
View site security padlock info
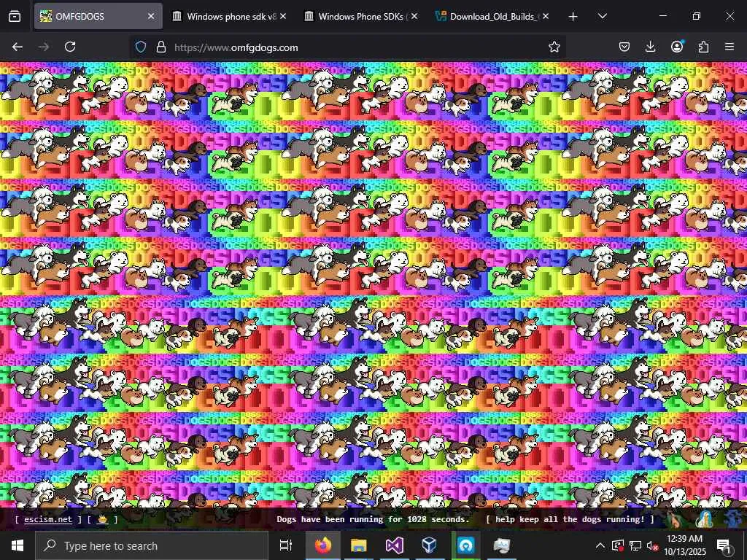(x=161, y=47)
